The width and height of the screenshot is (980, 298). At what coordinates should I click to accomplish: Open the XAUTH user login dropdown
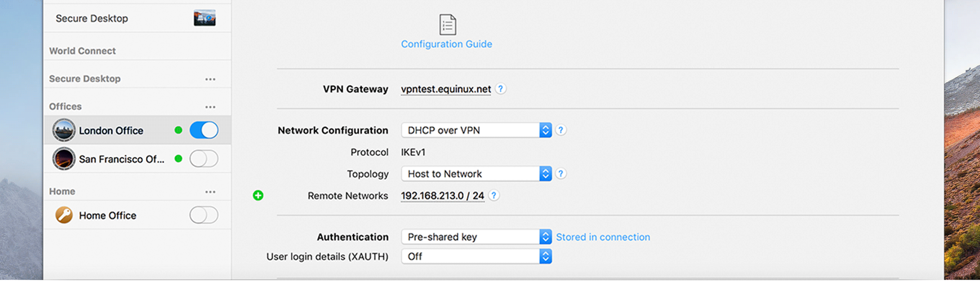(476, 256)
